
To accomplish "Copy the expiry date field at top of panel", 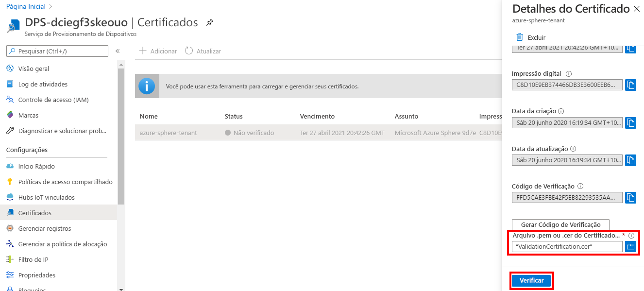I will coord(630,48).
